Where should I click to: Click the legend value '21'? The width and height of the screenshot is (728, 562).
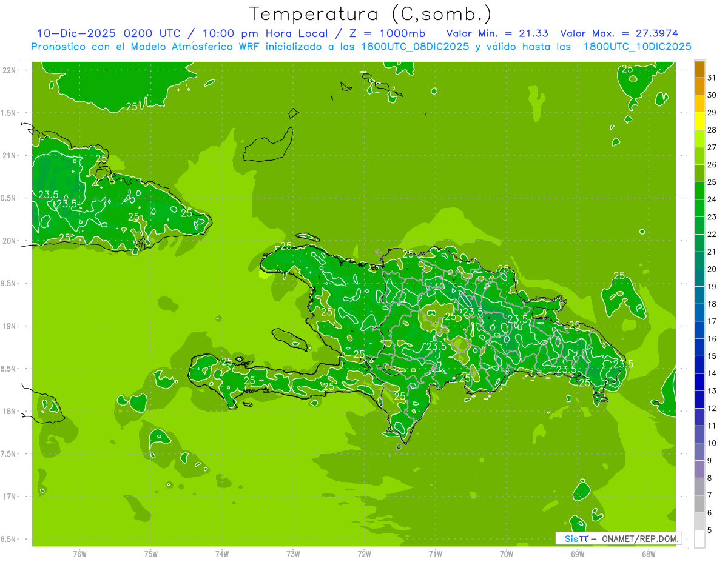(712, 252)
